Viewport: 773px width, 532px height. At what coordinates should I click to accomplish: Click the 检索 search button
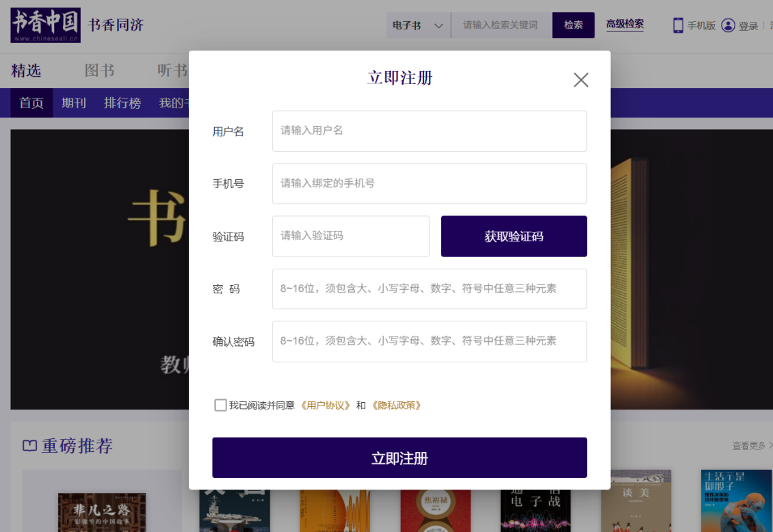(x=573, y=25)
